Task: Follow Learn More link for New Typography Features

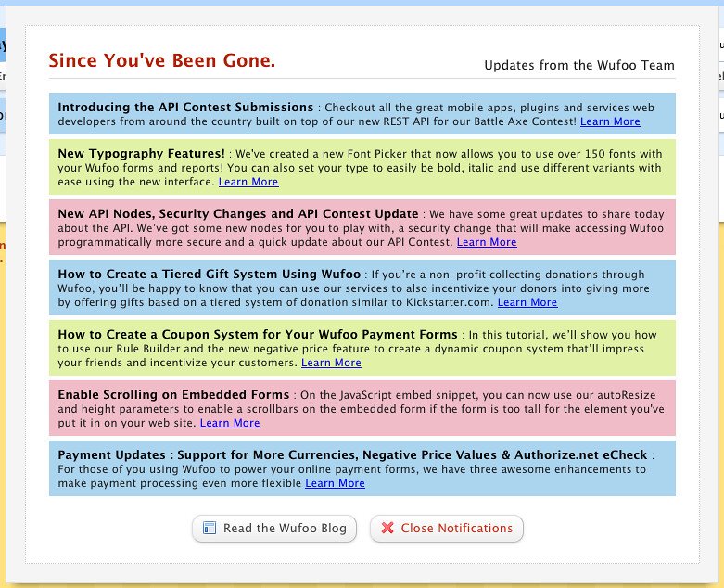Action: click(x=248, y=182)
